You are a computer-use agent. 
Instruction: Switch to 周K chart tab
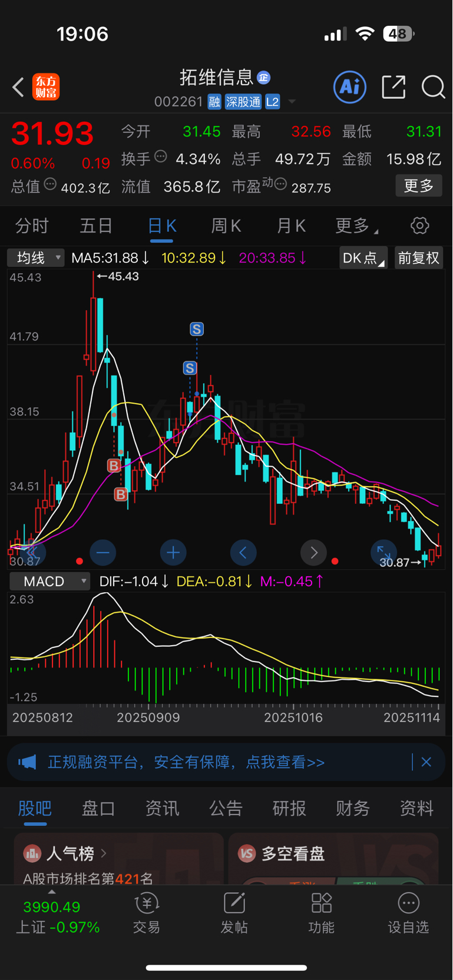(226, 225)
